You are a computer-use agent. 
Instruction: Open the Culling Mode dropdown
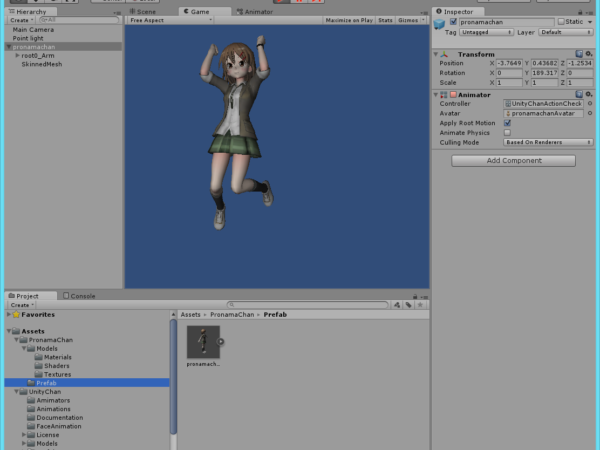[x=548, y=142]
